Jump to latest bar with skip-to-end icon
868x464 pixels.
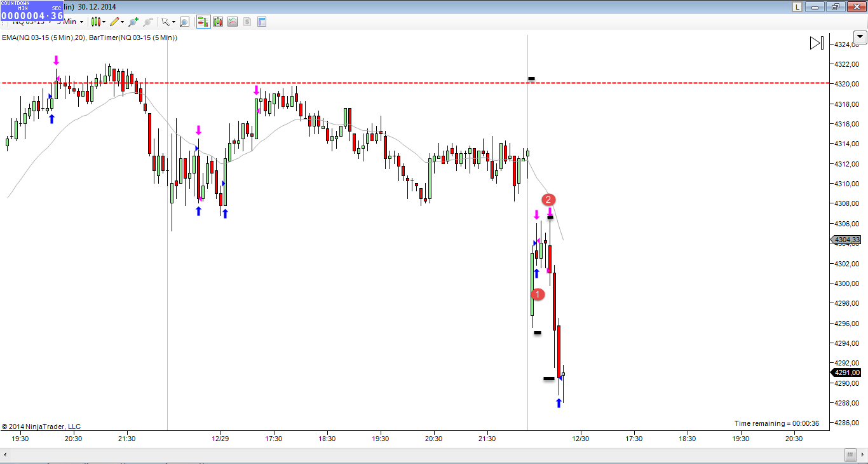(817, 43)
